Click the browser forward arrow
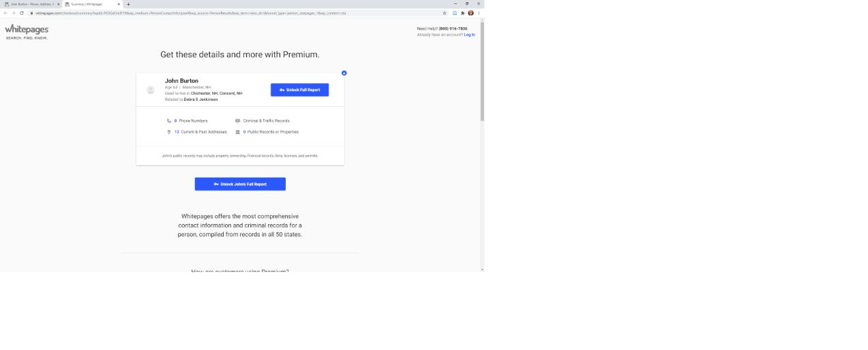 pyautogui.click(x=14, y=13)
